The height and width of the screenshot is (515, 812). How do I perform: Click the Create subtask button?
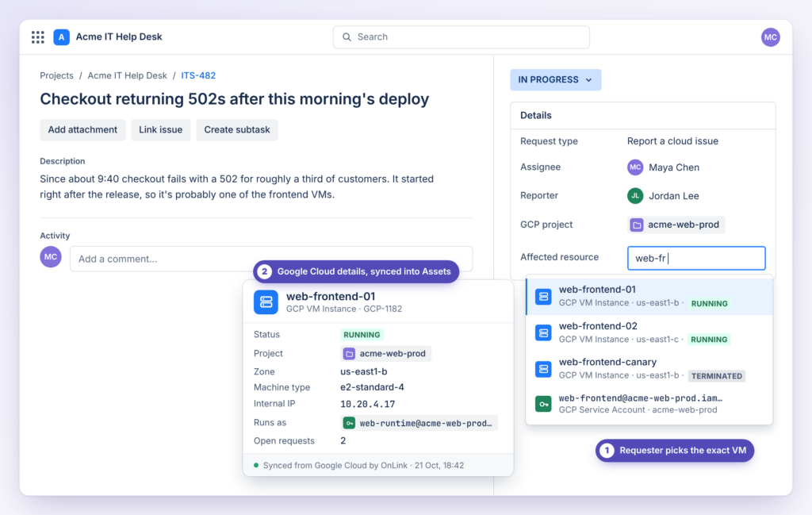point(236,129)
